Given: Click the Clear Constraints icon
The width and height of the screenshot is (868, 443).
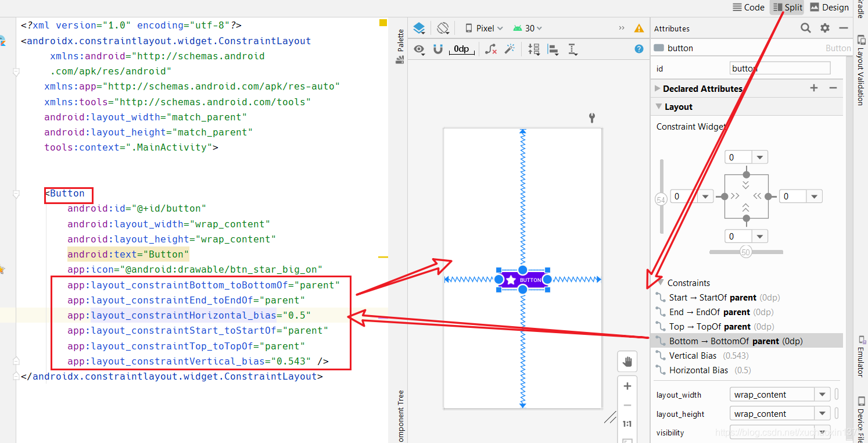Looking at the screenshot, I should tap(491, 49).
